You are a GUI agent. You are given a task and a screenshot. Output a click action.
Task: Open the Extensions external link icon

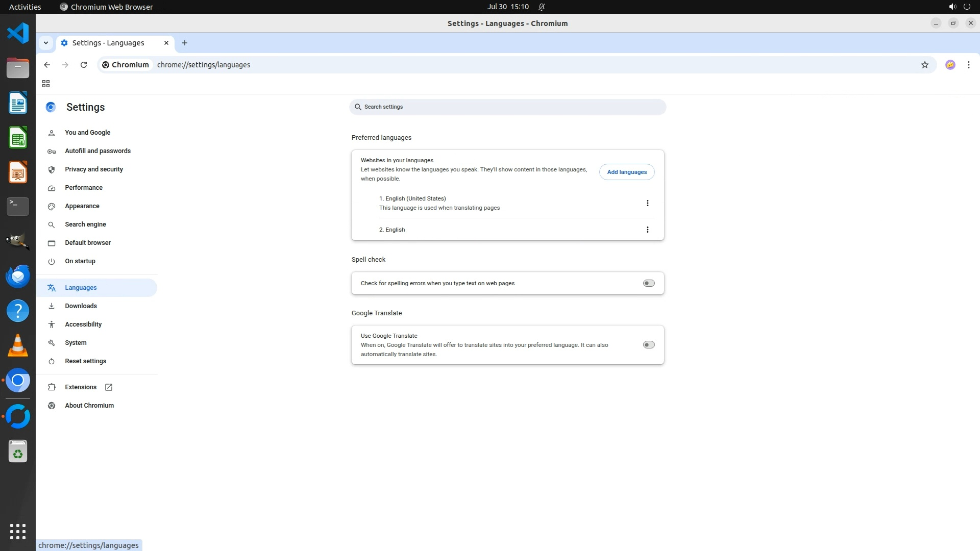[x=109, y=387]
